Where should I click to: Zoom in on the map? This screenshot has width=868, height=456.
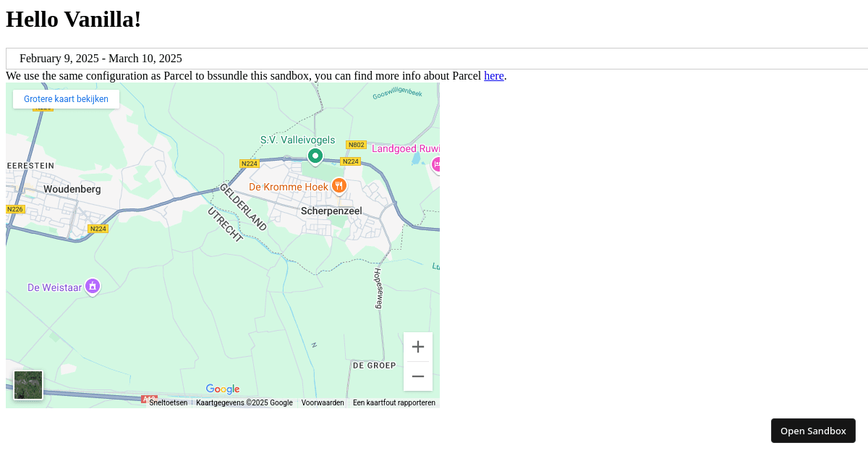[x=418, y=347]
